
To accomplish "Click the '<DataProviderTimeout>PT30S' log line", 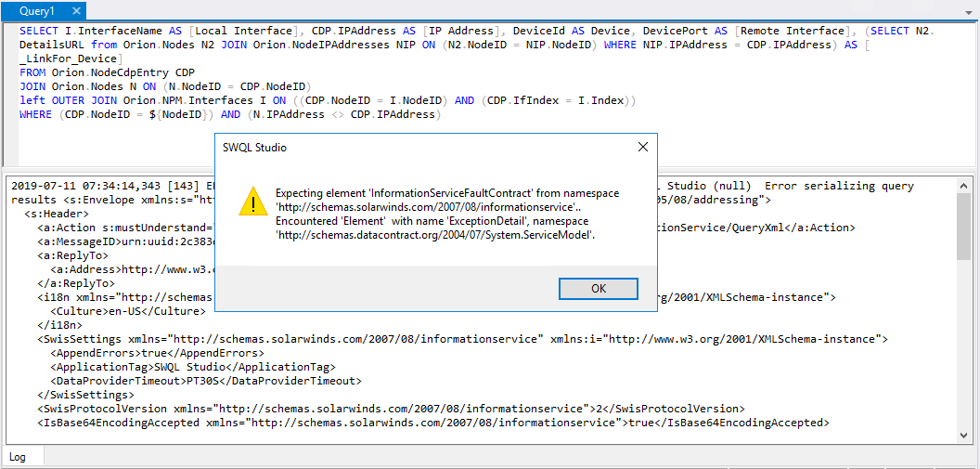I will click(206, 380).
